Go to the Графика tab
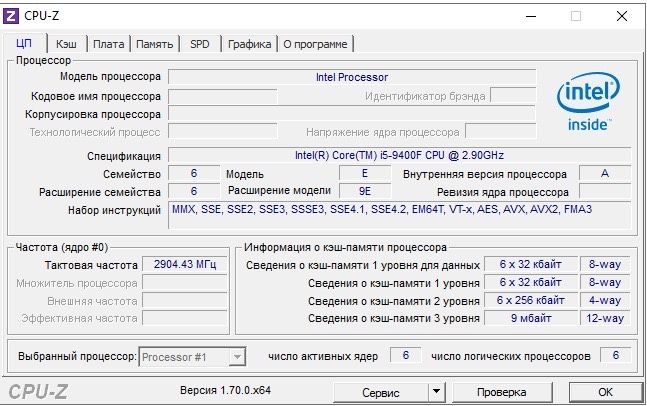This screenshot has height=406, width=647. click(250, 44)
